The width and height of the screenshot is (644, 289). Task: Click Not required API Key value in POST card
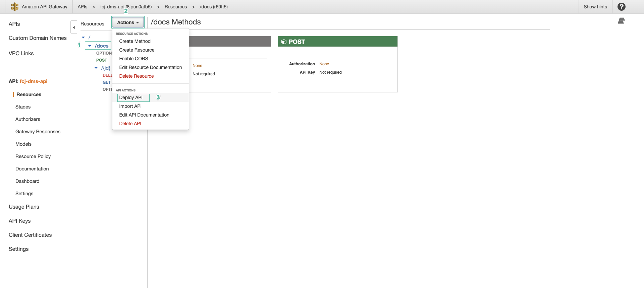click(330, 72)
